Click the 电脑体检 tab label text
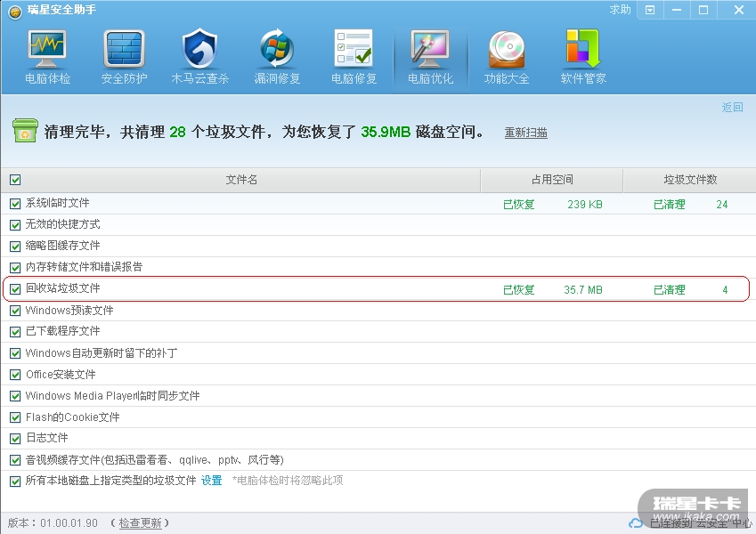 pyautogui.click(x=47, y=78)
